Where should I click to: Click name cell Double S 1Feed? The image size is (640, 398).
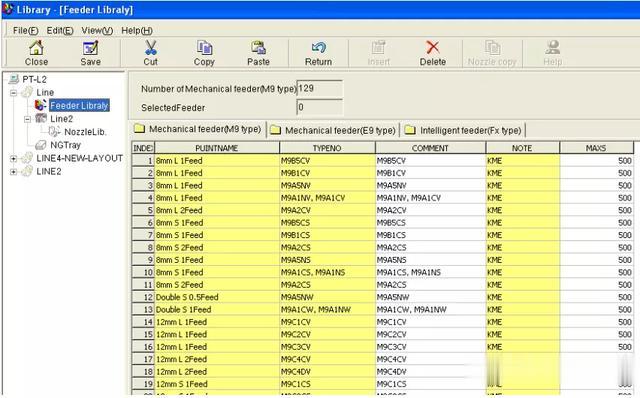tap(217, 309)
